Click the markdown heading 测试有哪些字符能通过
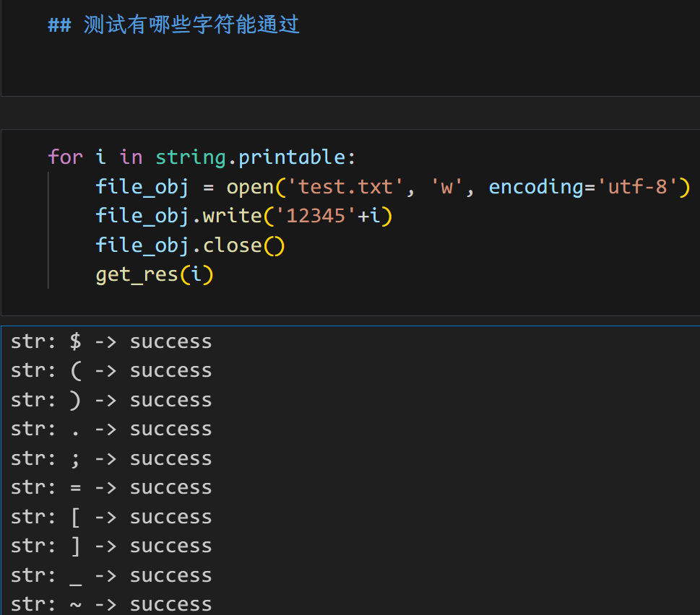The image size is (700, 615). point(191,26)
